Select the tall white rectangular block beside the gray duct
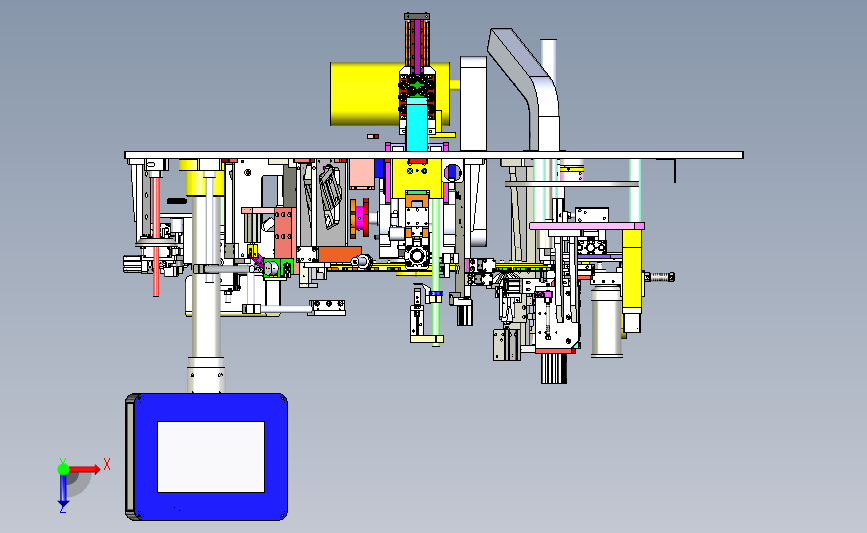The height and width of the screenshot is (533, 867). 473,103
